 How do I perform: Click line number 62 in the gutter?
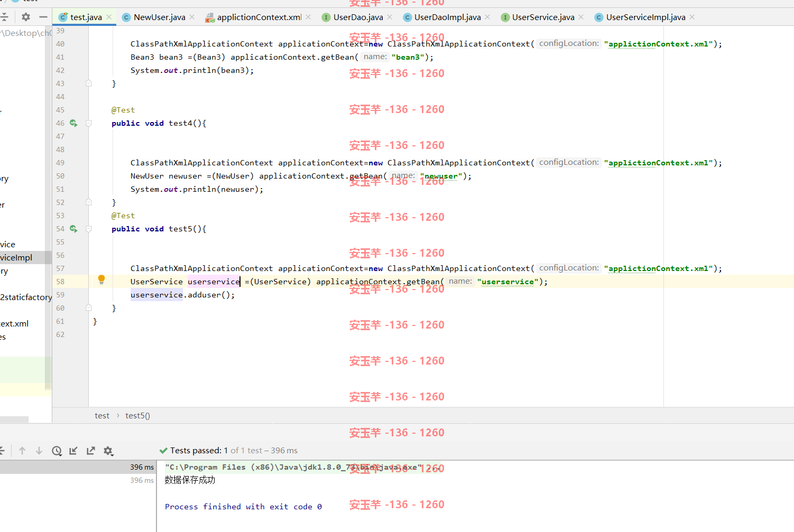(60, 334)
